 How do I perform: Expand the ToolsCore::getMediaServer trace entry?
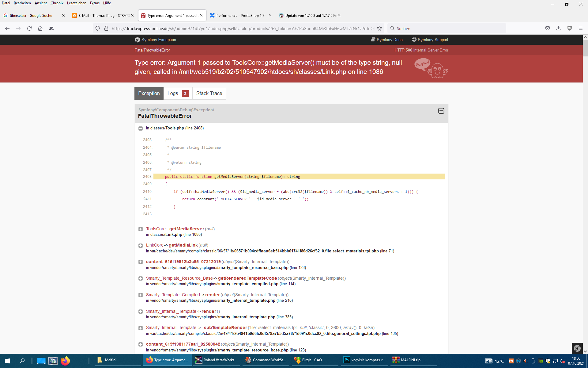tap(141, 229)
